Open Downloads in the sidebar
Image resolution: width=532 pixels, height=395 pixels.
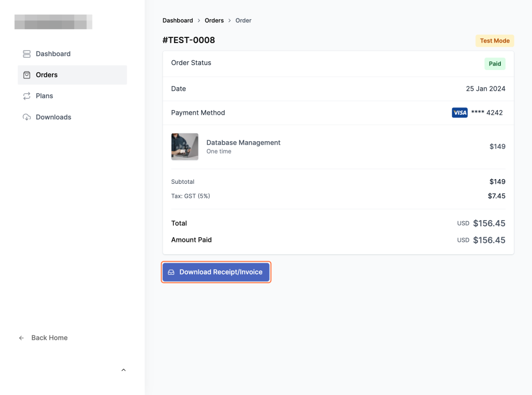72,117
